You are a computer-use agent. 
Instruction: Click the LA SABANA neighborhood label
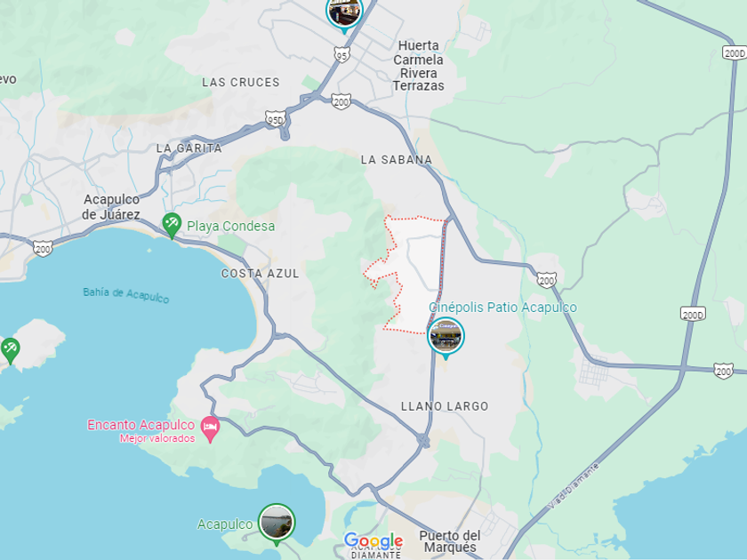pos(397,159)
